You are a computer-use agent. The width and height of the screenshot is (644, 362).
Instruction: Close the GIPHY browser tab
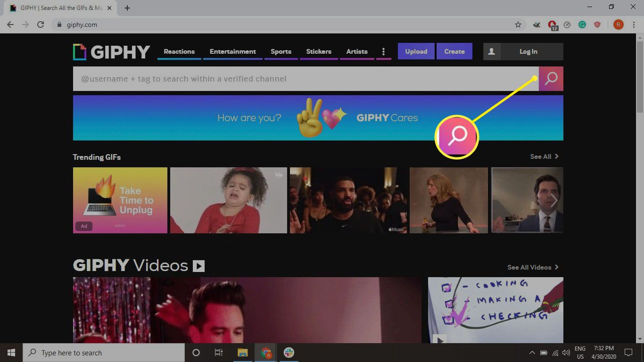click(110, 8)
